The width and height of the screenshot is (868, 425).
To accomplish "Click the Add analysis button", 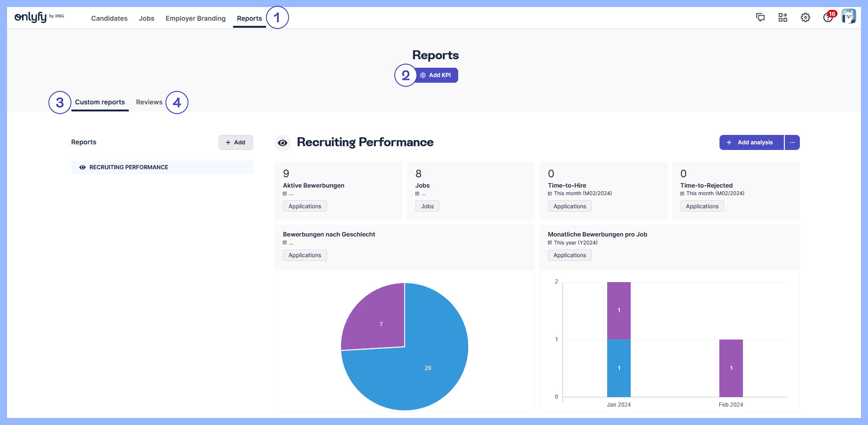I will 751,142.
